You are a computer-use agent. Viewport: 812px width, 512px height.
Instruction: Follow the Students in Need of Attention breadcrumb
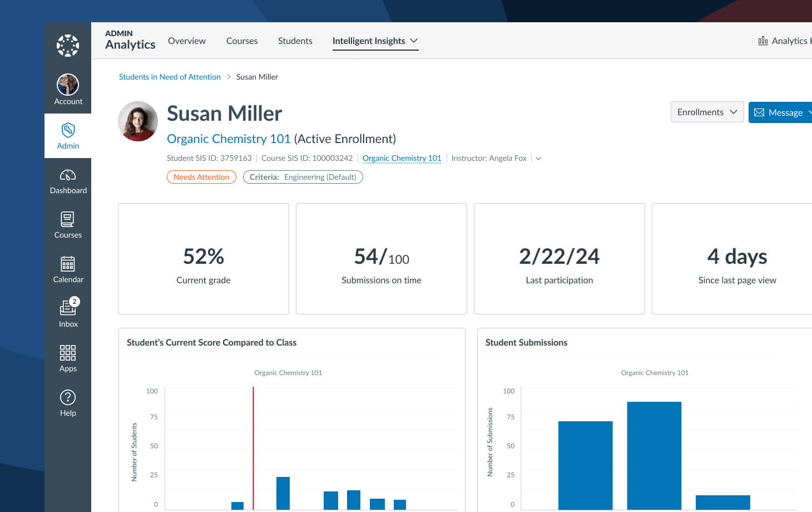point(169,76)
